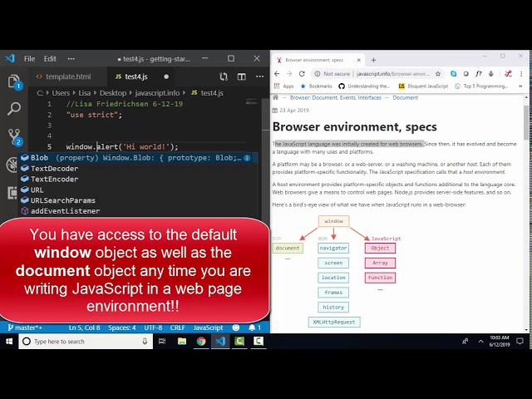The height and width of the screenshot is (399, 532).
Task: Click the unsaved dot on test4.js tab
Action: click(166, 76)
